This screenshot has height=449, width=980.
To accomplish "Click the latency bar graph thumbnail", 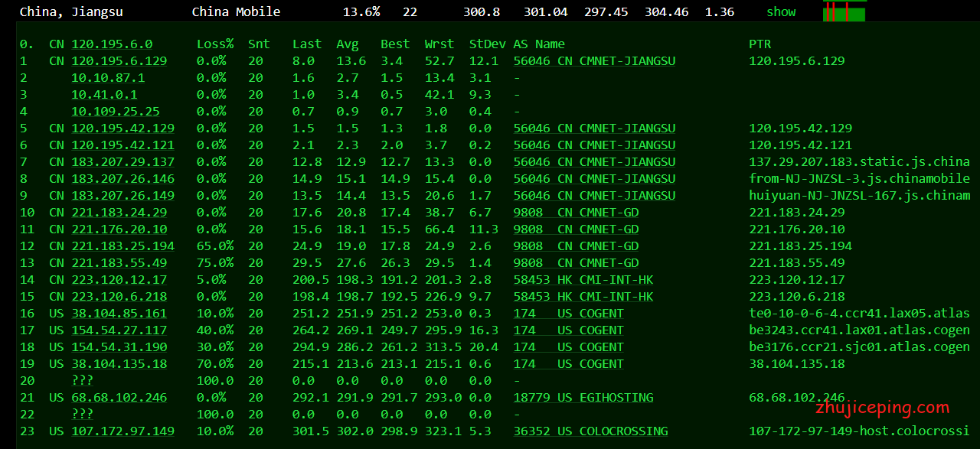I will click(844, 11).
